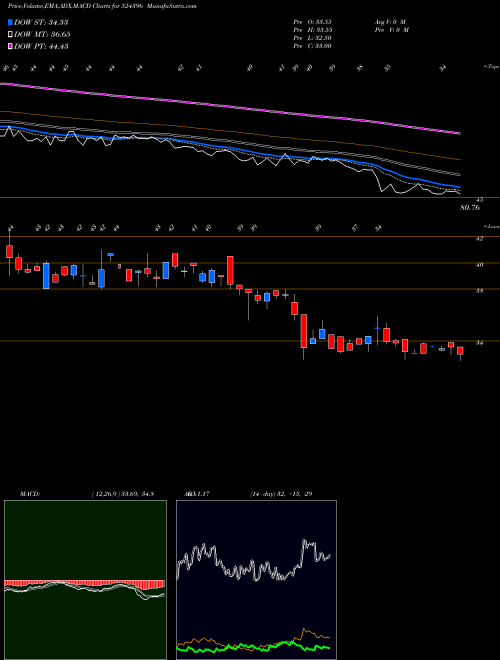This screenshot has height=660, width=500.
Task: Click the 38 price axis label
Action: pyautogui.click(x=479, y=291)
